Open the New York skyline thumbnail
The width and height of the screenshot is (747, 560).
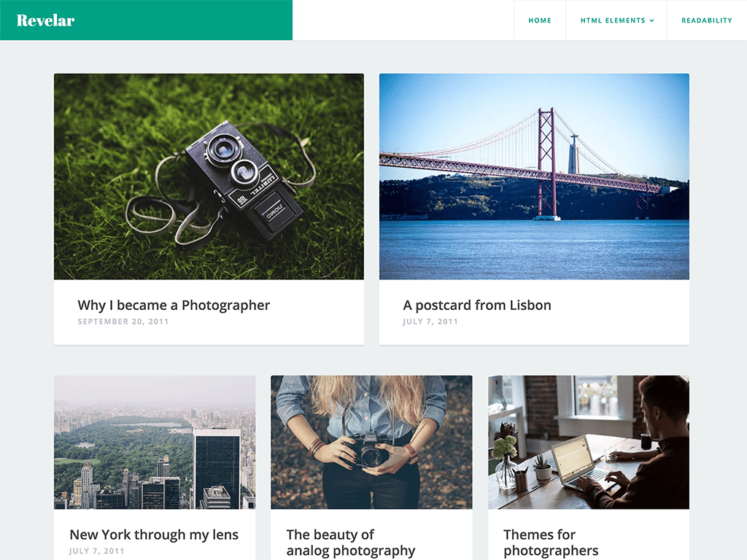(155, 442)
